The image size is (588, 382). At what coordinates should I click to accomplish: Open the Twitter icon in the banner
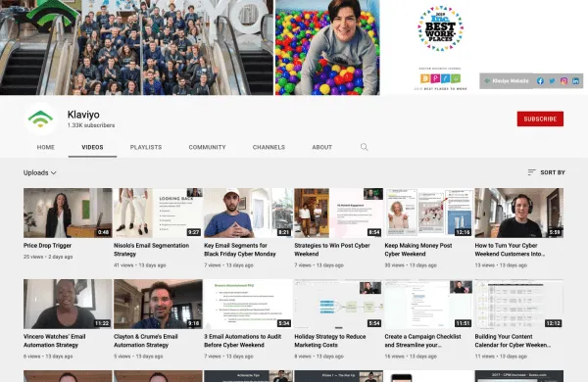coord(552,81)
